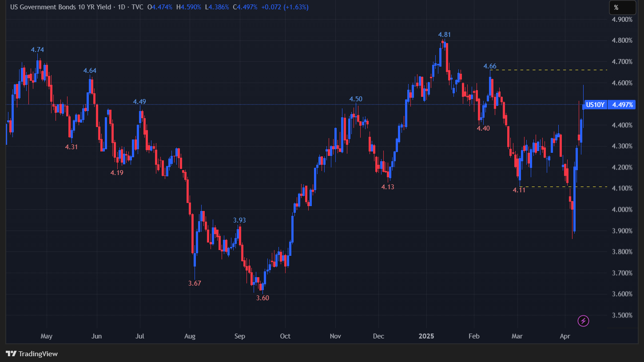This screenshot has width=644, height=362.
Task: Click the Dec label on time axis
Action: click(x=378, y=336)
